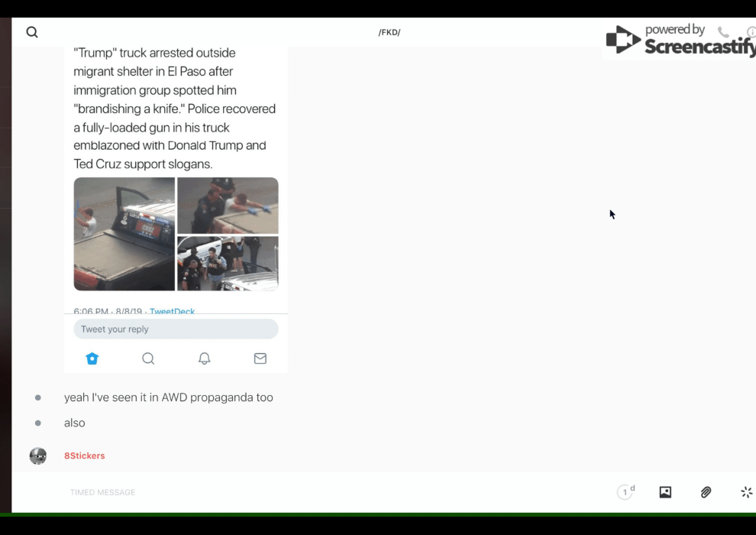Open the envelope messages icon in tweet
The height and width of the screenshot is (535, 756).
tap(260, 358)
